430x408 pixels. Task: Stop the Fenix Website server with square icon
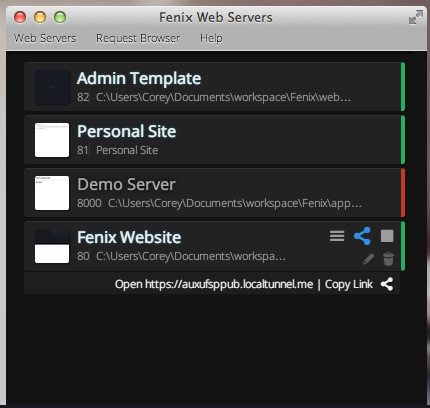click(x=387, y=236)
